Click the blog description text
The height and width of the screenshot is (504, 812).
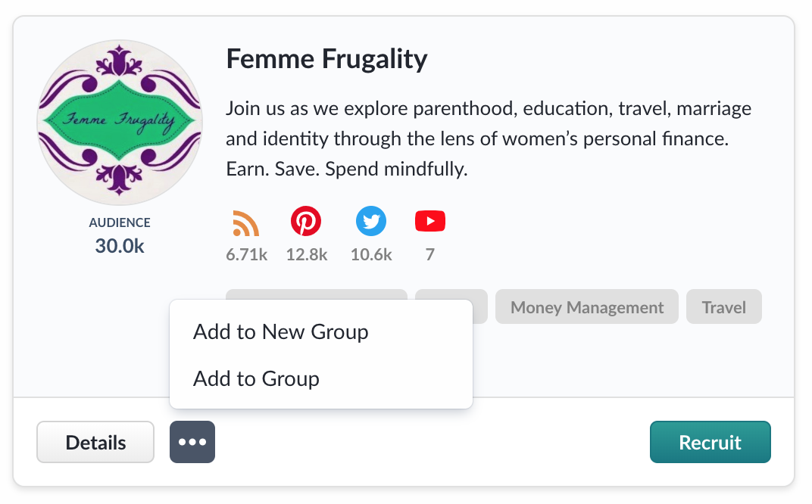coord(489,138)
